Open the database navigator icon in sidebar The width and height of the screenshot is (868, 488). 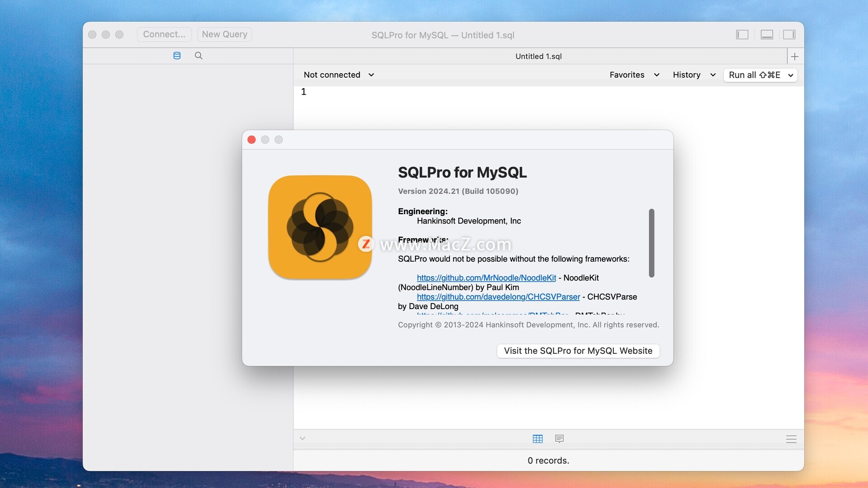[177, 56]
